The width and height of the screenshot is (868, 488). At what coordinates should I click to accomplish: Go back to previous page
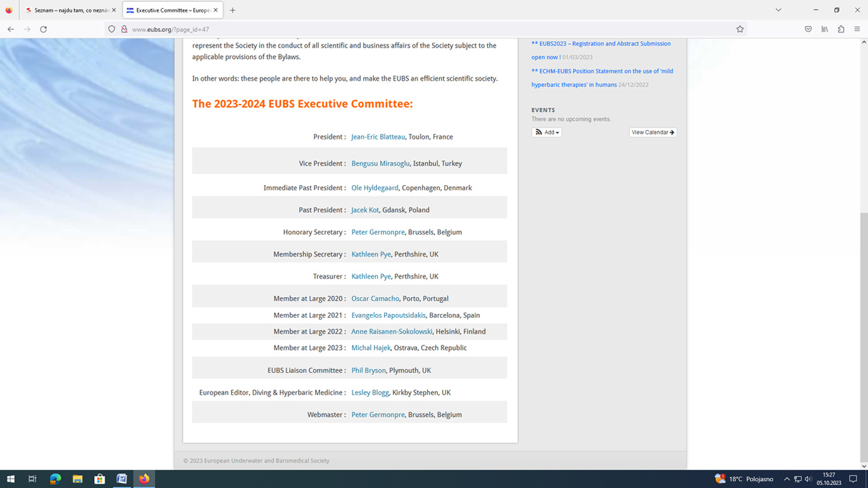[11, 29]
